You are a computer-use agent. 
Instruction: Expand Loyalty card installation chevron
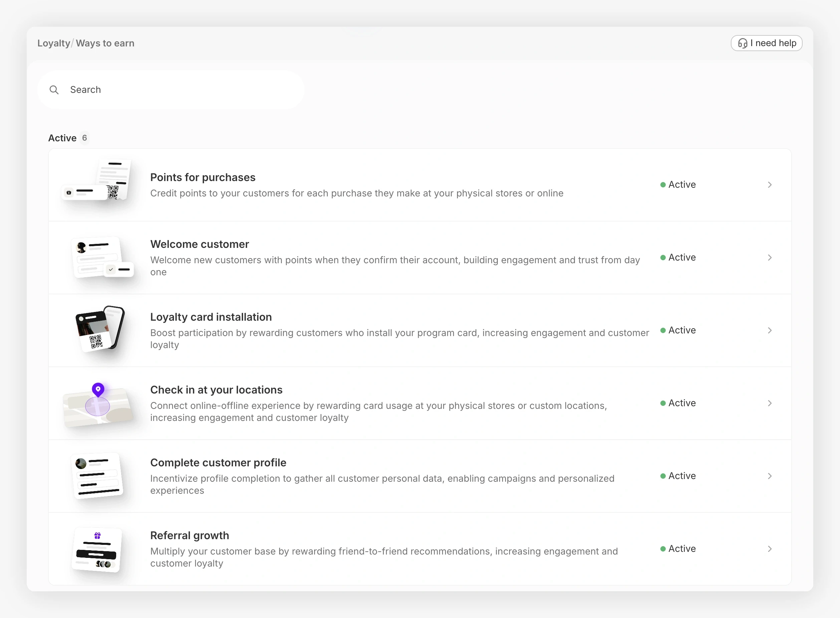tap(770, 330)
